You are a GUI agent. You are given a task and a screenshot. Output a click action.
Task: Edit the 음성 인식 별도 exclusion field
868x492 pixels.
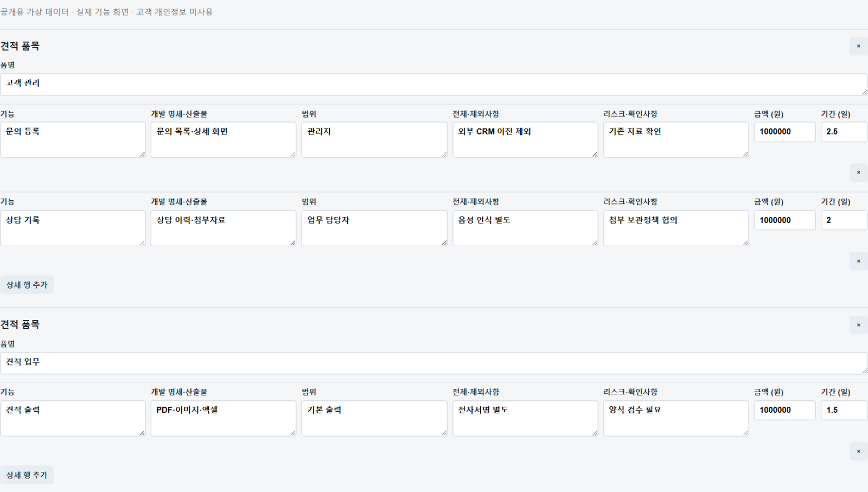[525, 228]
